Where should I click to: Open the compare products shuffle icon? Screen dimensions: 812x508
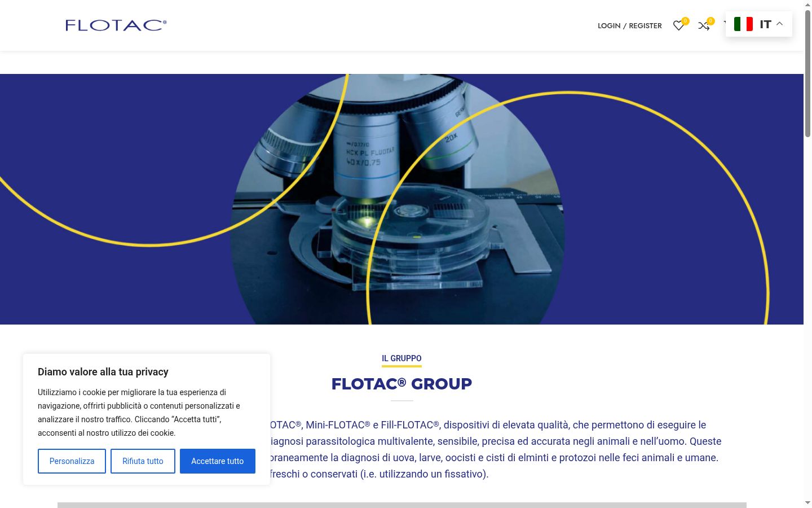[704, 25]
